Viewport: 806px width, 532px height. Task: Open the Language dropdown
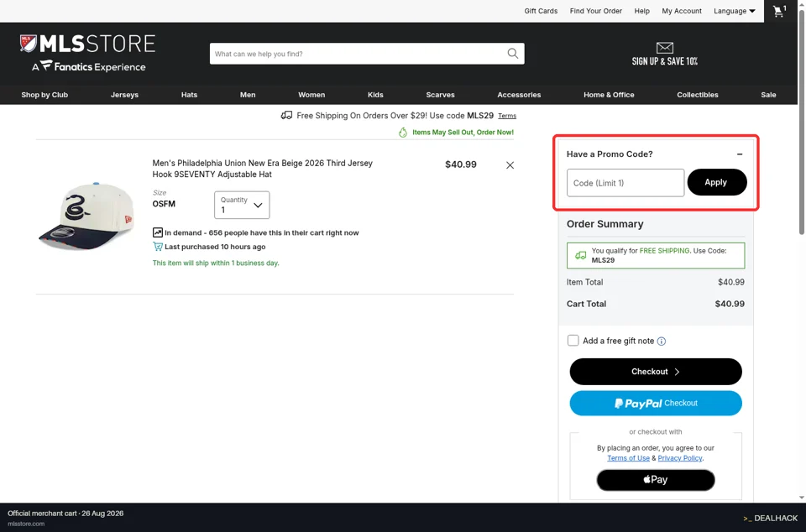pos(734,11)
